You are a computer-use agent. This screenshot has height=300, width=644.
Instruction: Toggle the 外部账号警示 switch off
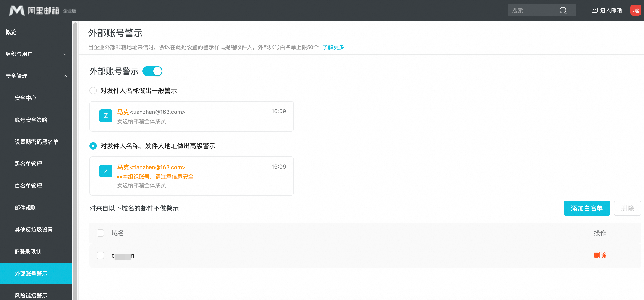click(x=152, y=71)
